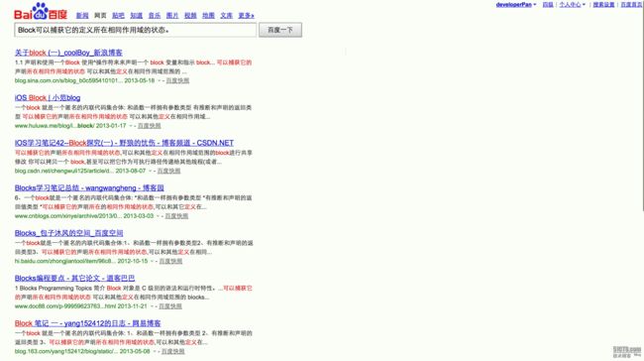Image resolution: width=644 pixels, height=361 pixels.
Task: Open the developerPan account dropdown
Action: click(516, 5)
